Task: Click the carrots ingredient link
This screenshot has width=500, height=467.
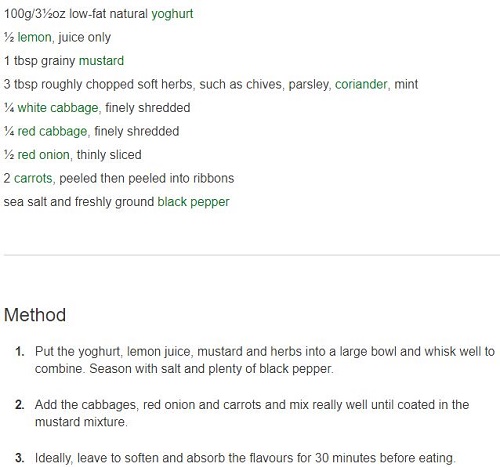Action: (x=33, y=178)
